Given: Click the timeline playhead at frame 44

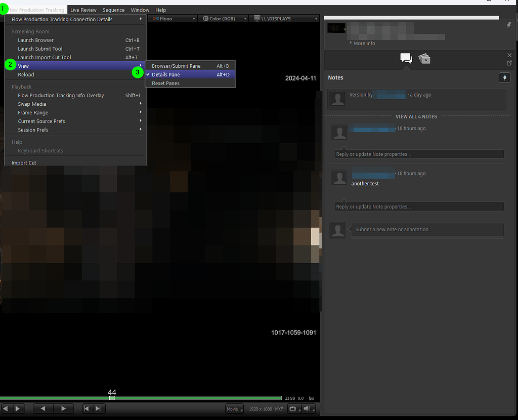Looking at the screenshot, I should point(111,398).
